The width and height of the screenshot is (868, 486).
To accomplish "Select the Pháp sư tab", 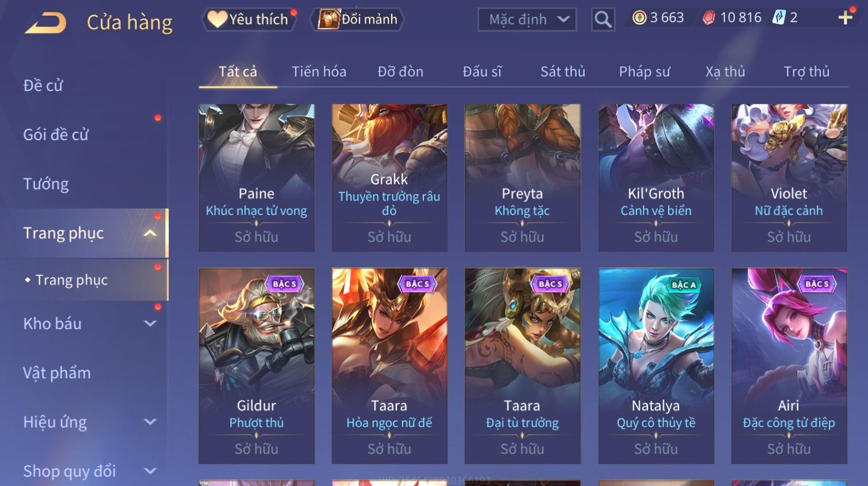I will pos(645,71).
